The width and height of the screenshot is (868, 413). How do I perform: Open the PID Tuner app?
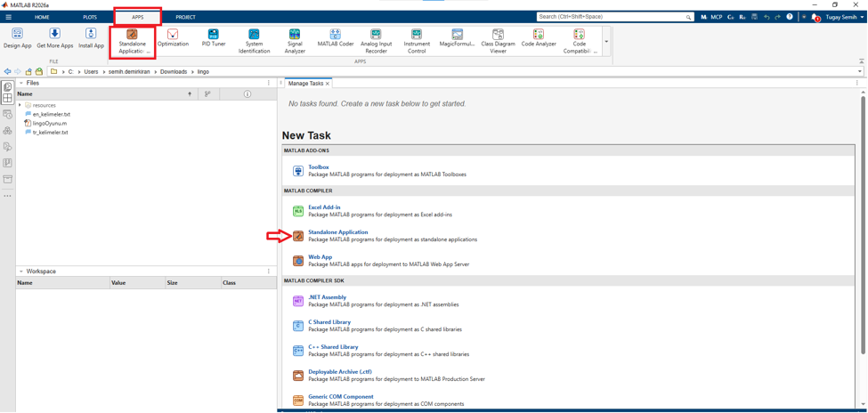pos(214,39)
